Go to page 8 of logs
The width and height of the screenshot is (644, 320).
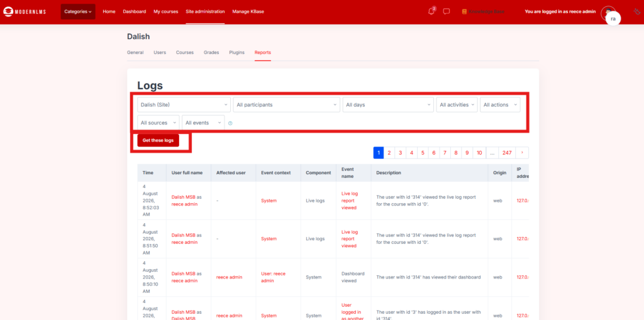click(456, 153)
